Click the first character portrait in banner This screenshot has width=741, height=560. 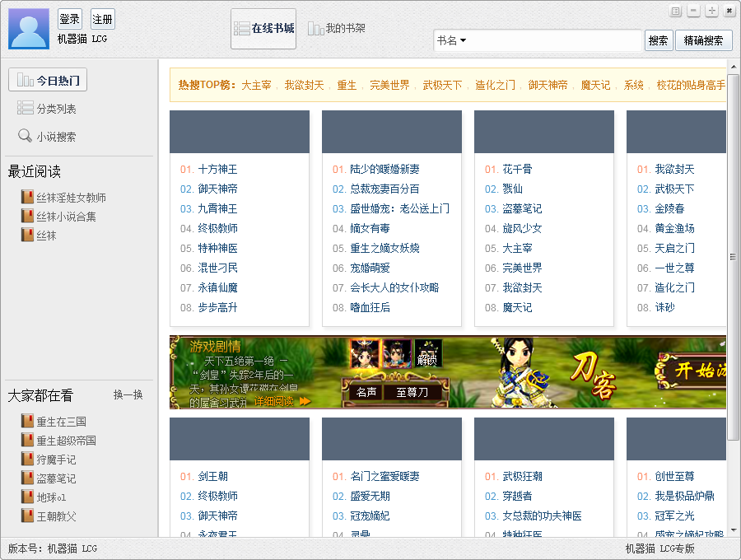coord(365,354)
